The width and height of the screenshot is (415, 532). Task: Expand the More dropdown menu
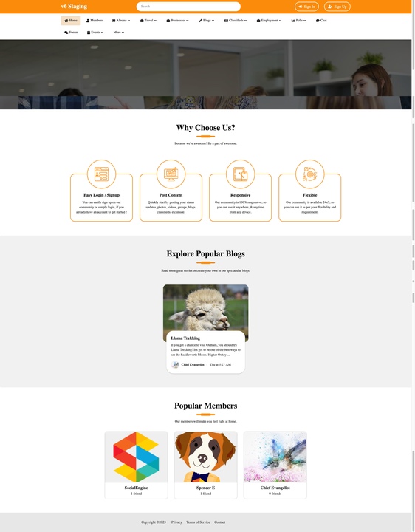pos(119,33)
